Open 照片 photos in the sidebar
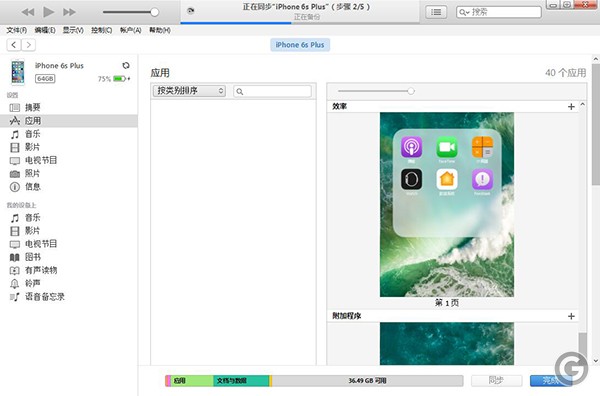The height and width of the screenshot is (396, 600). [69, 174]
